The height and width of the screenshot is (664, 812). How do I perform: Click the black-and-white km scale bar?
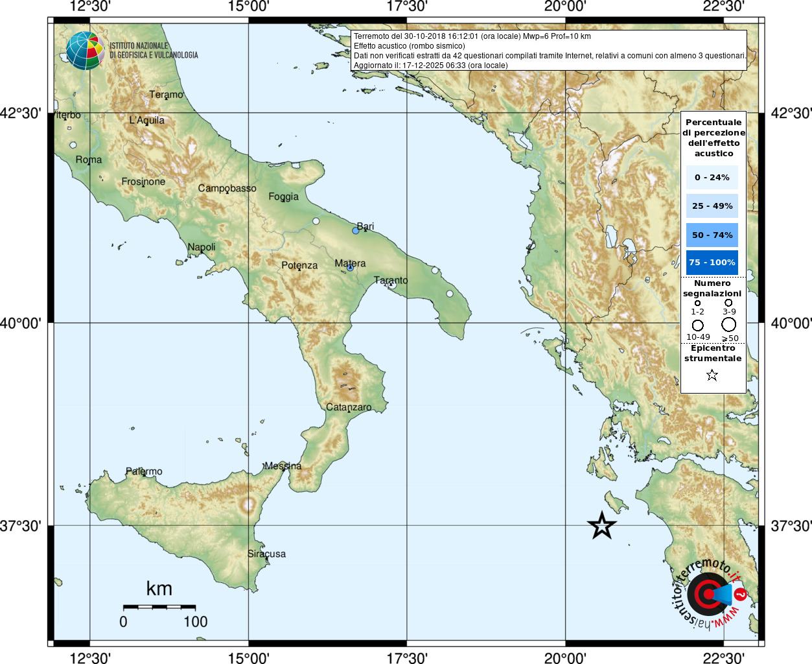[x=159, y=607]
